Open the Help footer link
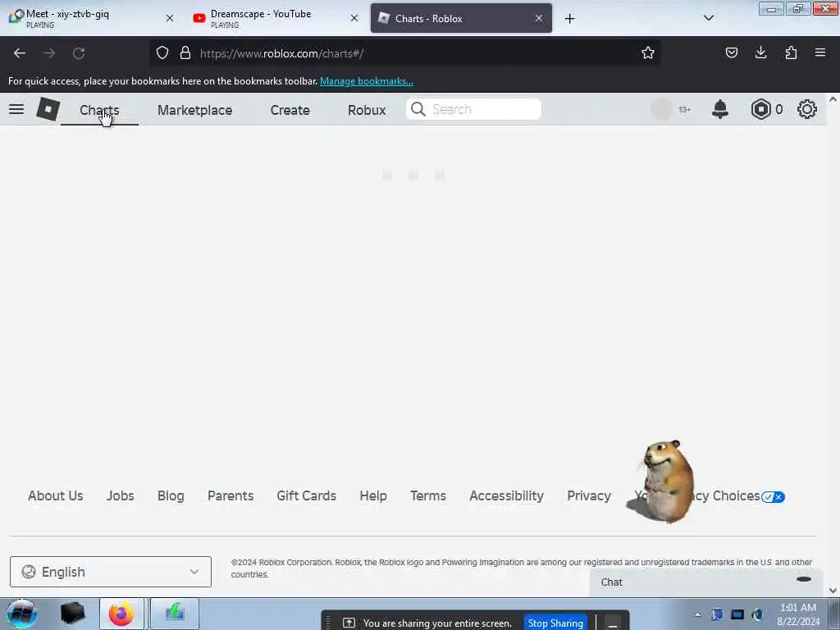This screenshot has width=840, height=630. coord(373,496)
